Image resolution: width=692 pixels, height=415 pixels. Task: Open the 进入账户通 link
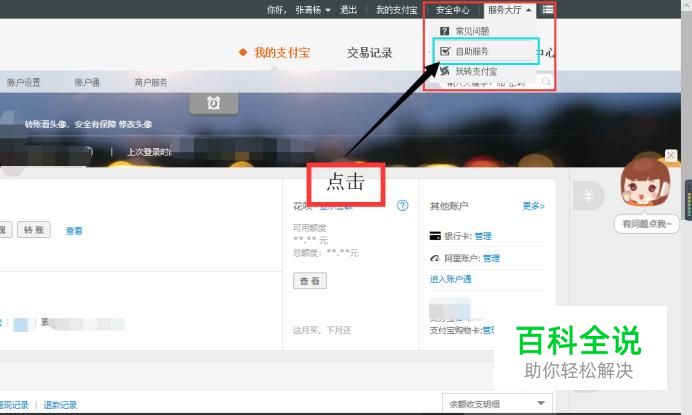click(x=451, y=279)
